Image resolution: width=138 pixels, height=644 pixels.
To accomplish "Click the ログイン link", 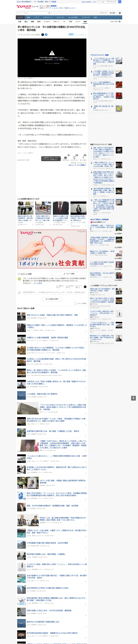I will coord(42,8).
